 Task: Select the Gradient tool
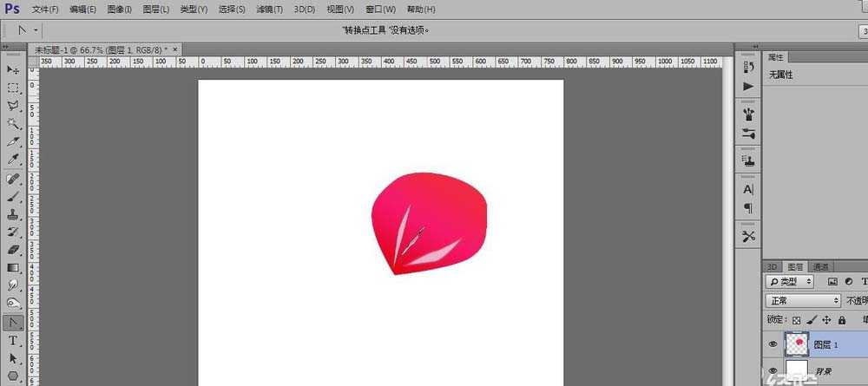click(x=13, y=267)
